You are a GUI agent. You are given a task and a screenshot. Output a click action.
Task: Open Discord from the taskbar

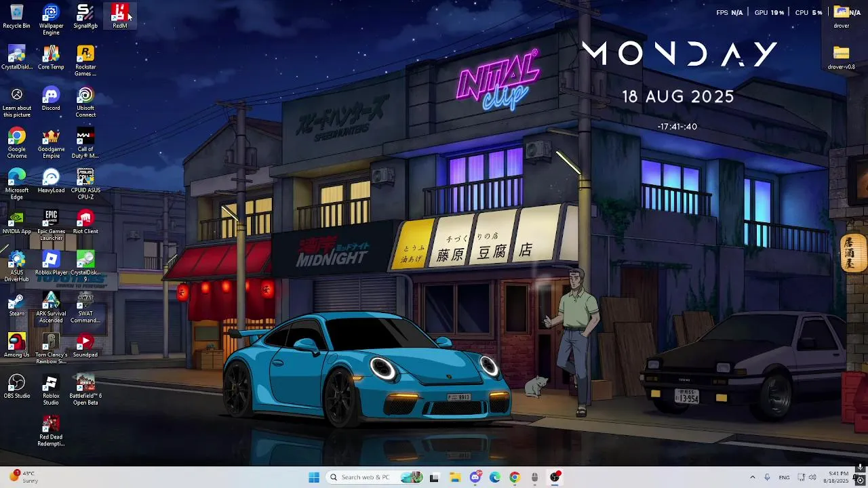[475, 477]
